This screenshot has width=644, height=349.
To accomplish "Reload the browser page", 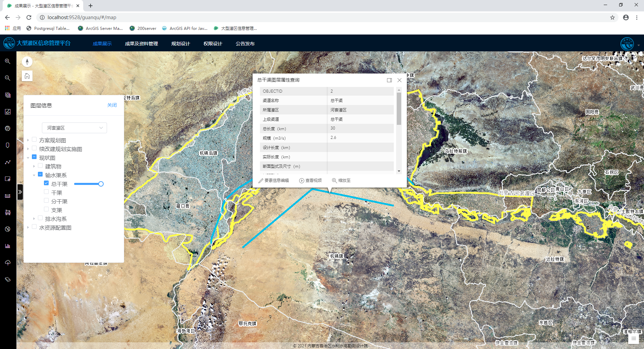I will point(29,17).
